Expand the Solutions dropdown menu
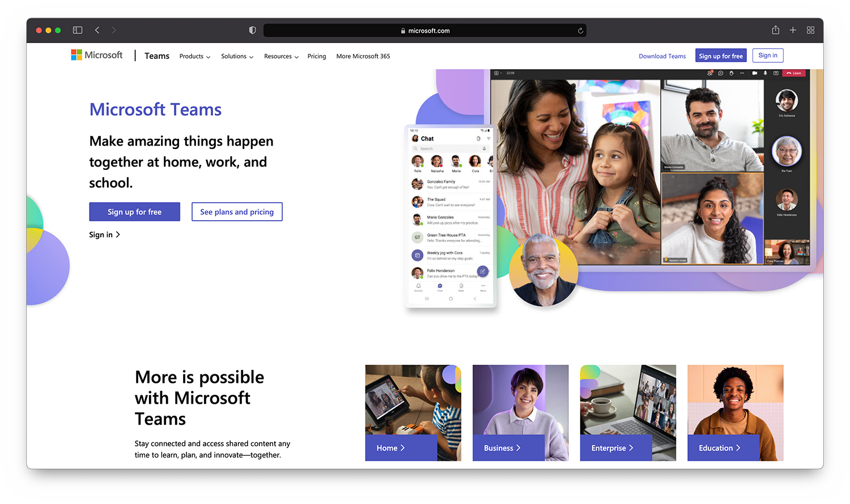 (237, 56)
